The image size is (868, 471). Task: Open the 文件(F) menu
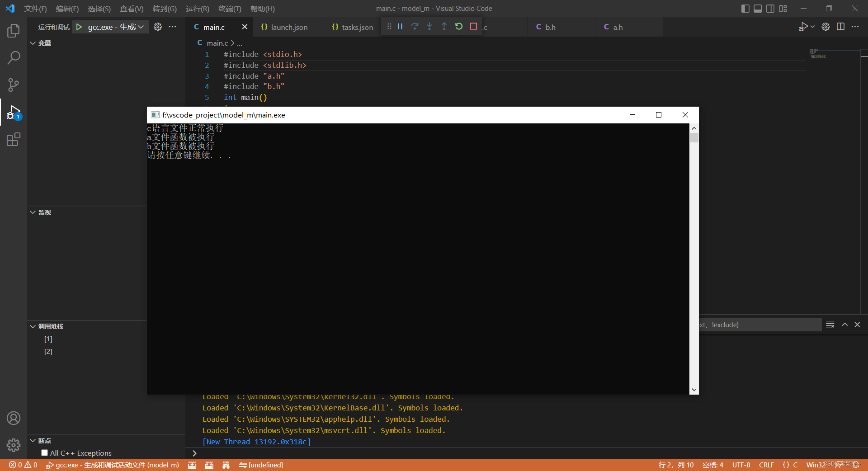(x=35, y=9)
